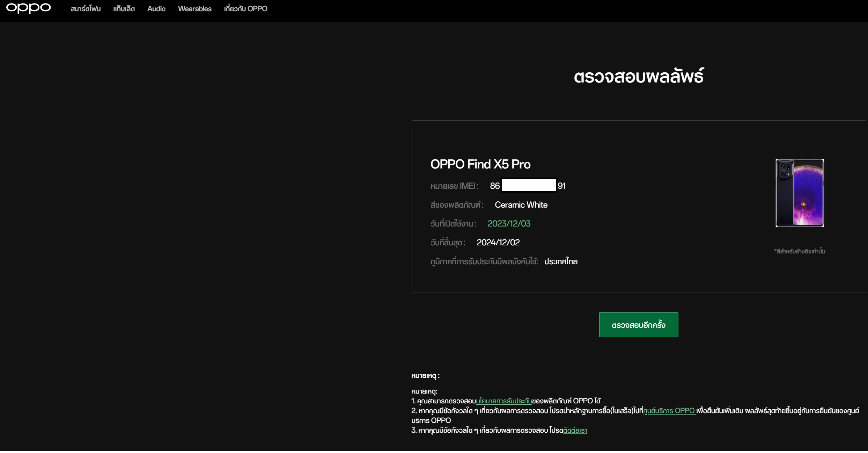This screenshot has width=868, height=453.
Task: Click the ตรวจสอบอีกครั้ง button
Action: click(x=639, y=325)
